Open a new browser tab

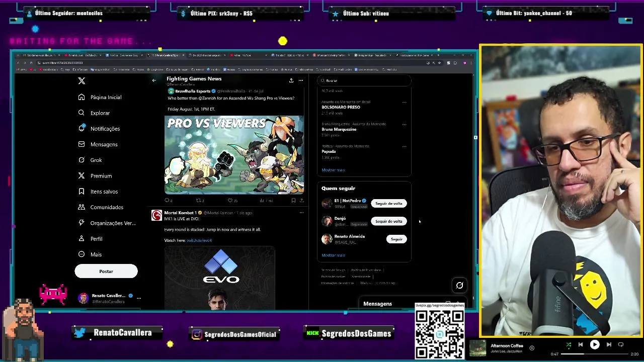pos(438,55)
